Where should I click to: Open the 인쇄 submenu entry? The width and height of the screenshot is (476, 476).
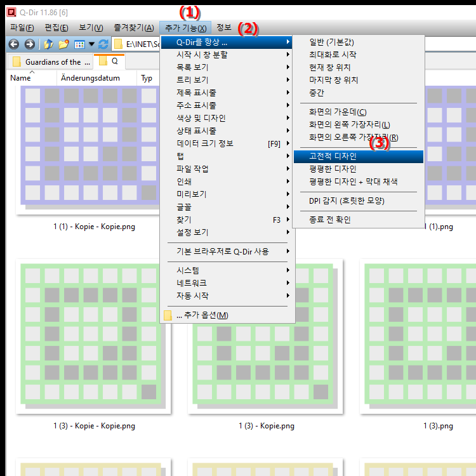tap(227, 182)
